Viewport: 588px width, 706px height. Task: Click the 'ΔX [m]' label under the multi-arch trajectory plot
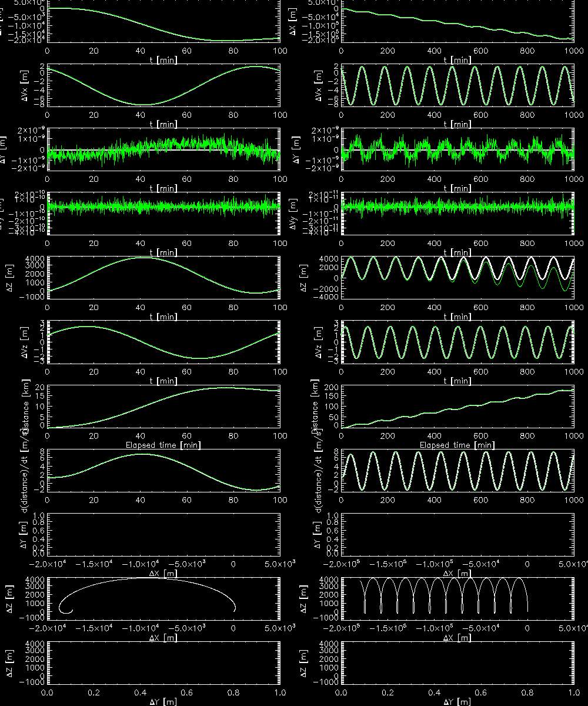(457, 638)
